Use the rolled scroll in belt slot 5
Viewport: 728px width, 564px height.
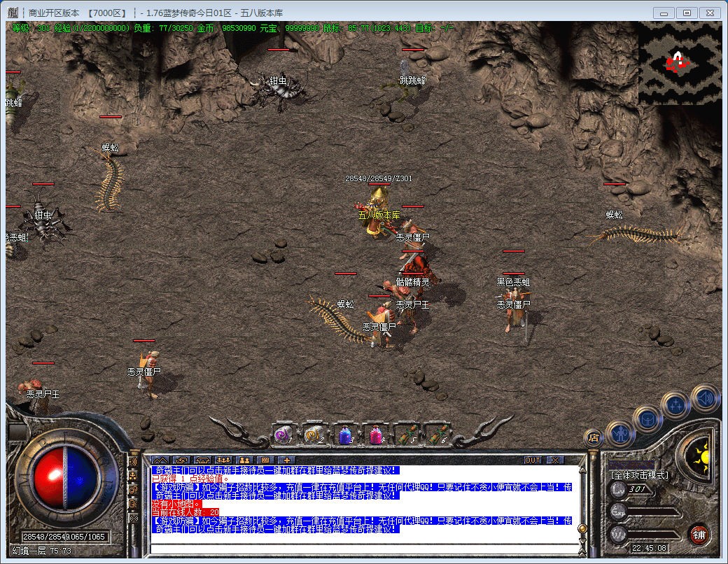(406, 435)
